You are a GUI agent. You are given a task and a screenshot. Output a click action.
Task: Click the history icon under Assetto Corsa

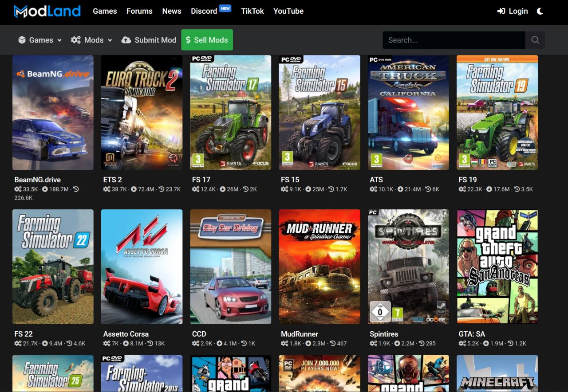[x=150, y=344]
